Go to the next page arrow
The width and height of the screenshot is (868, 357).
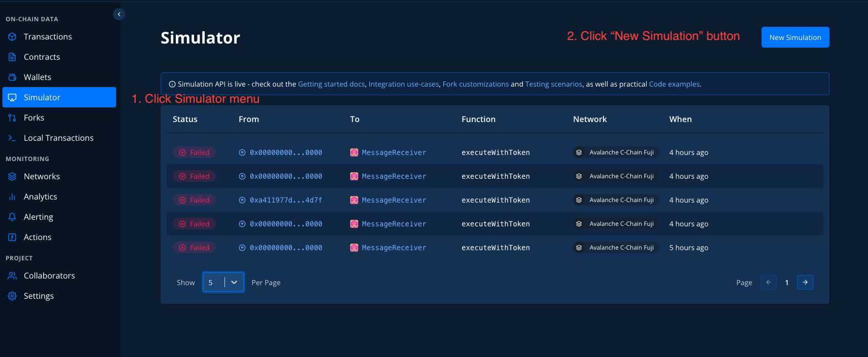pos(805,283)
